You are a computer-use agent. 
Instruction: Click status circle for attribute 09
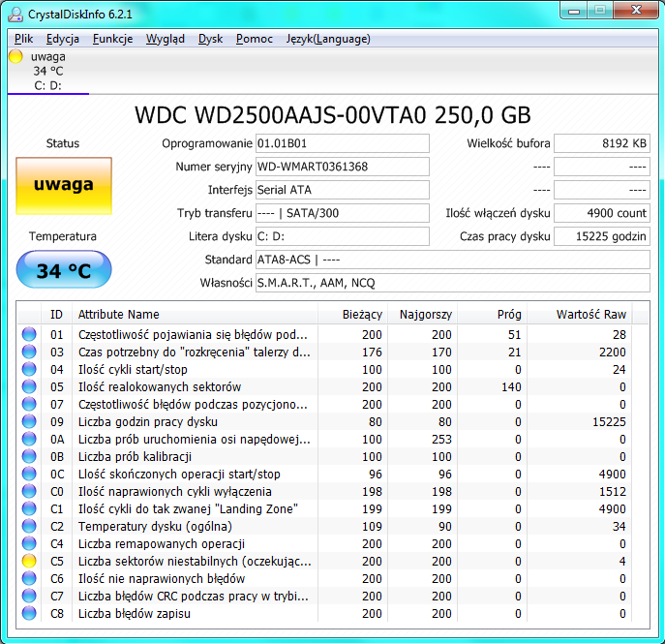click(x=29, y=421)
